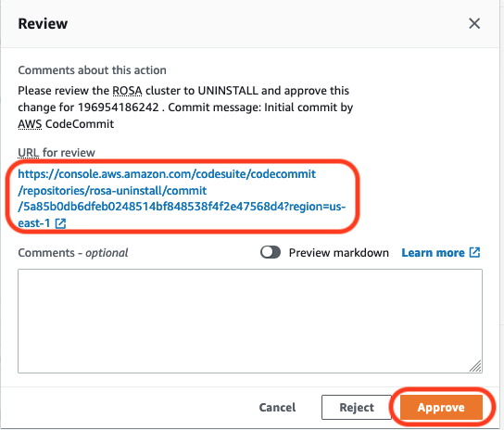Toggle the Preview markdown switch
This screenshot has width=504, height=430.
coord(271,252)
